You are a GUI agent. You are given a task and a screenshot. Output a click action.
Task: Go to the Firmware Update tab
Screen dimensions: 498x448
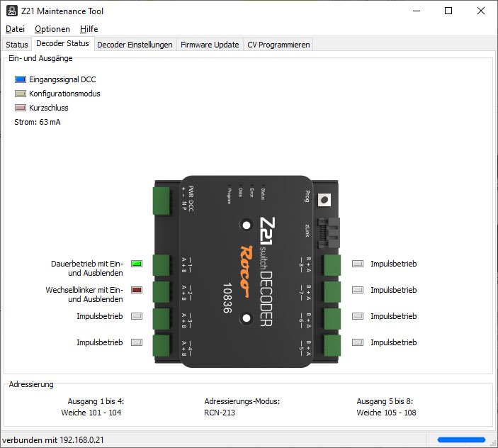click(210, 45)
